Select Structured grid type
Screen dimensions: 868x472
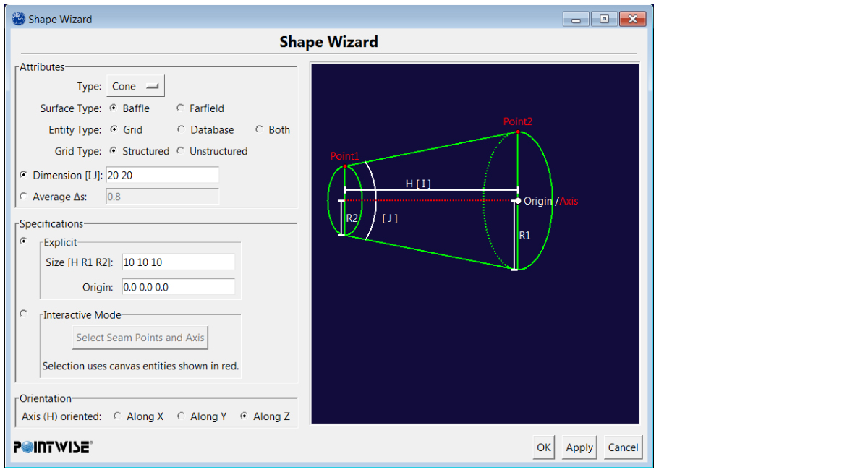coord(114,151)
